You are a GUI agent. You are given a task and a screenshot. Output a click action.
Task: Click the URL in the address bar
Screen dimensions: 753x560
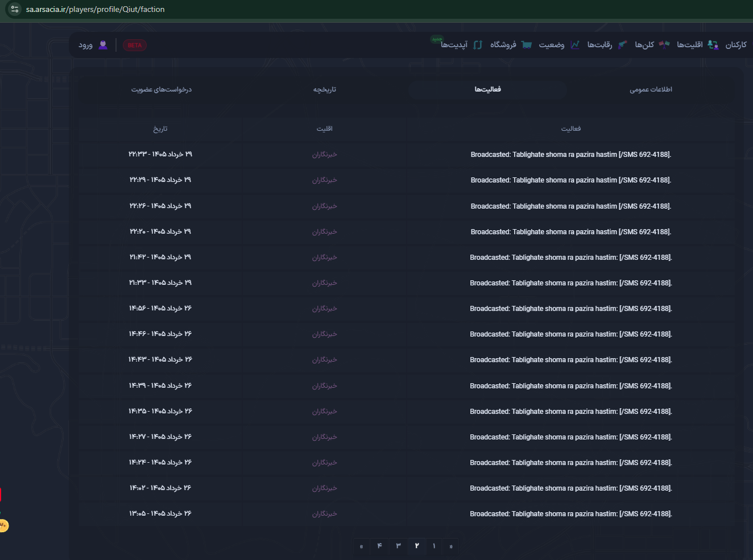coord(96,9)
